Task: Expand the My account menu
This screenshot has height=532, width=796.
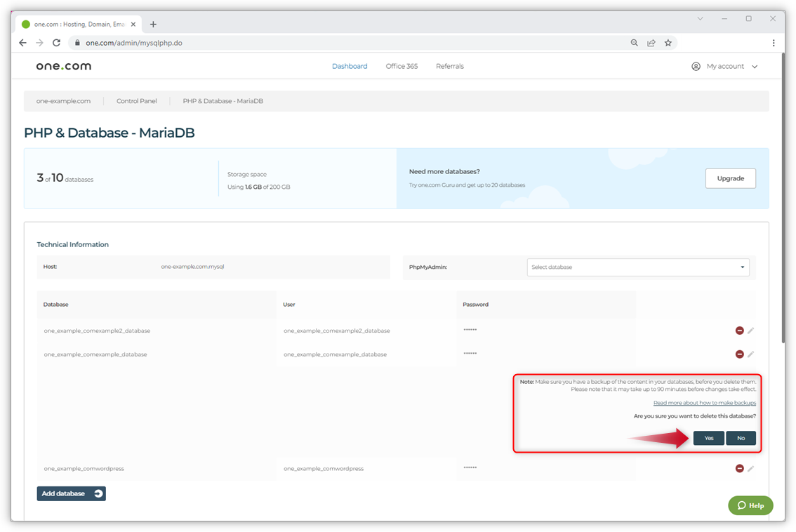Action: (724, 66)
